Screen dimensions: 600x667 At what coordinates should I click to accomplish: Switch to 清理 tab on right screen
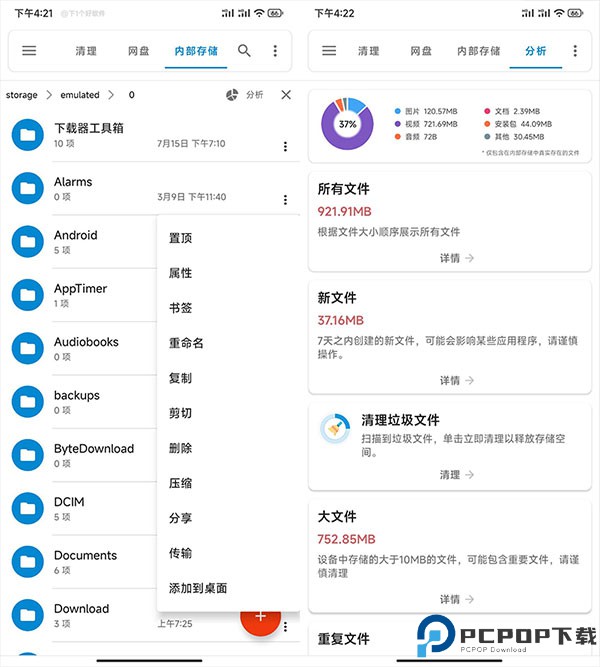pos(369,51)
